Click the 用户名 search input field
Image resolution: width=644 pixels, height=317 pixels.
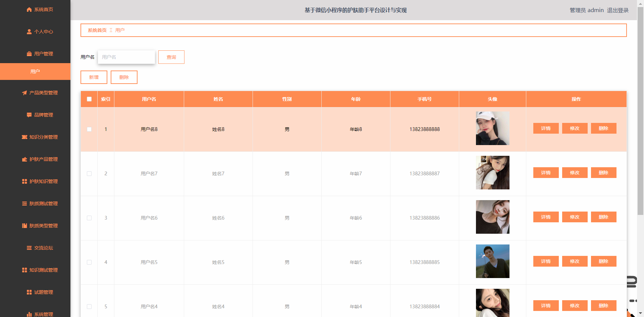click(x=126, y=57)
